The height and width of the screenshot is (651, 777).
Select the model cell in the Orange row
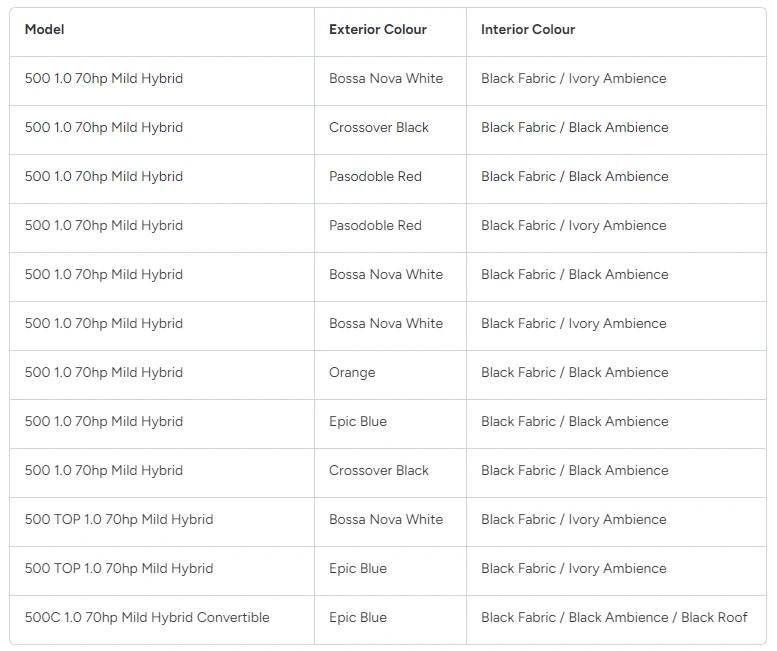click(x=104, y=373)
